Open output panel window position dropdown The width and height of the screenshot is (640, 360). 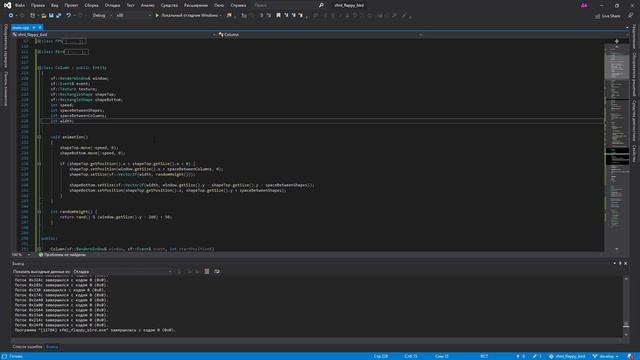point(615,264)
